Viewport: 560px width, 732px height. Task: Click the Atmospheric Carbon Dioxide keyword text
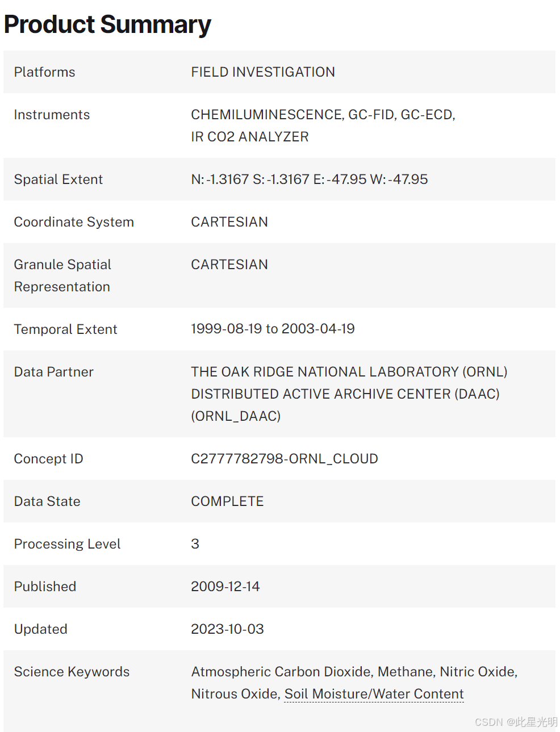pyautogui.click(x=282, y=672)
